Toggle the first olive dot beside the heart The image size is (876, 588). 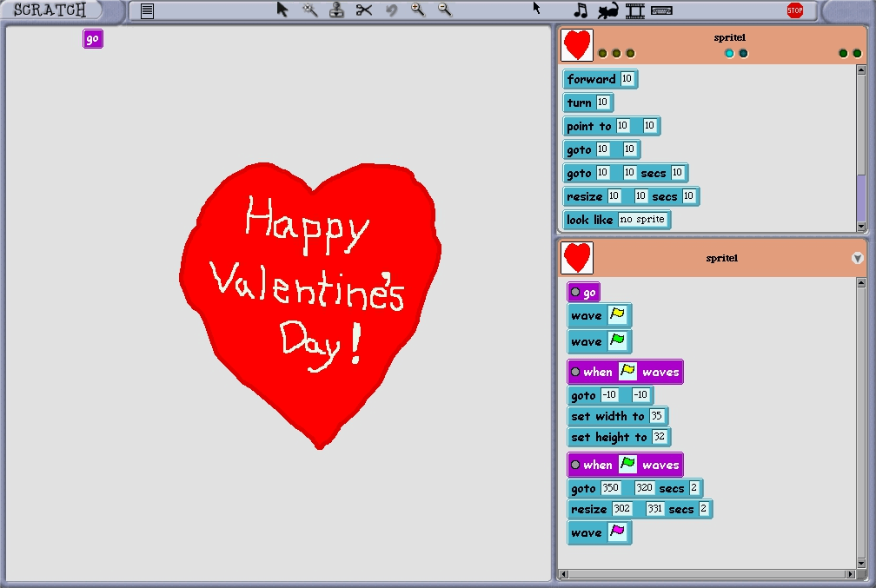click(x=602, y=53)
